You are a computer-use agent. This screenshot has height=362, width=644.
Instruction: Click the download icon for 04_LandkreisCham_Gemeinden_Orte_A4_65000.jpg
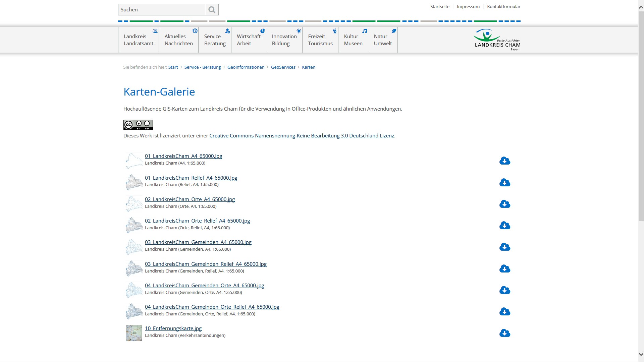click(505, 290)
